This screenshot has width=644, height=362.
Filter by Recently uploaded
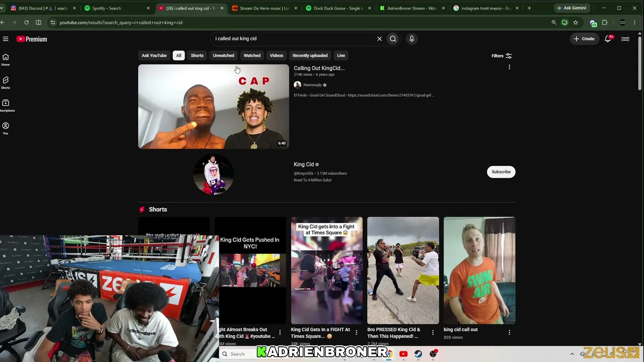(x=310, y=55)
